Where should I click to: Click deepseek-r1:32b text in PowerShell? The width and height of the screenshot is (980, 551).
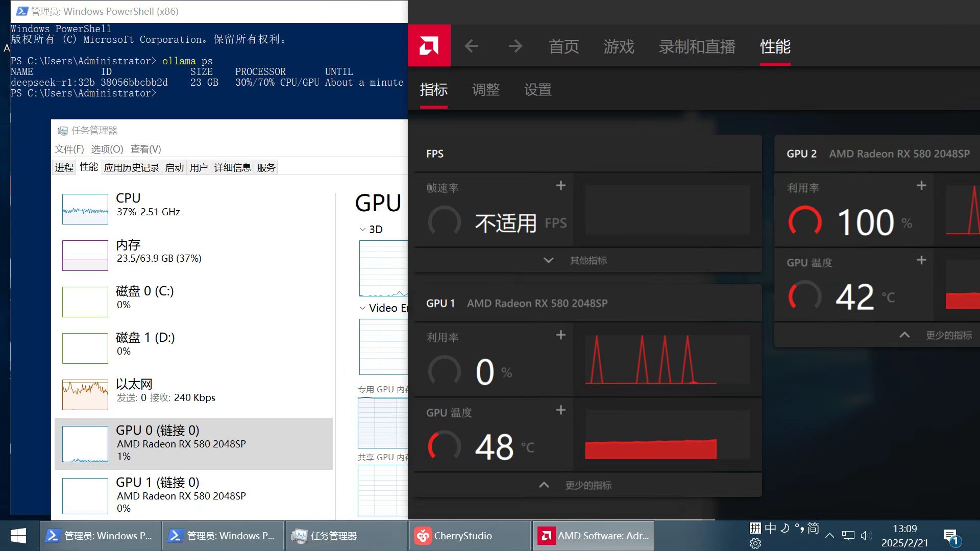[53, 82]
